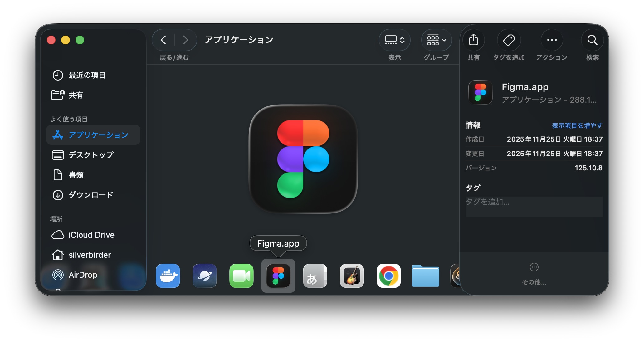The height and width of the screenshot is (342, 644).
Task: Open 検索 with the magnifying glass icon
Action: pos(592,40)
